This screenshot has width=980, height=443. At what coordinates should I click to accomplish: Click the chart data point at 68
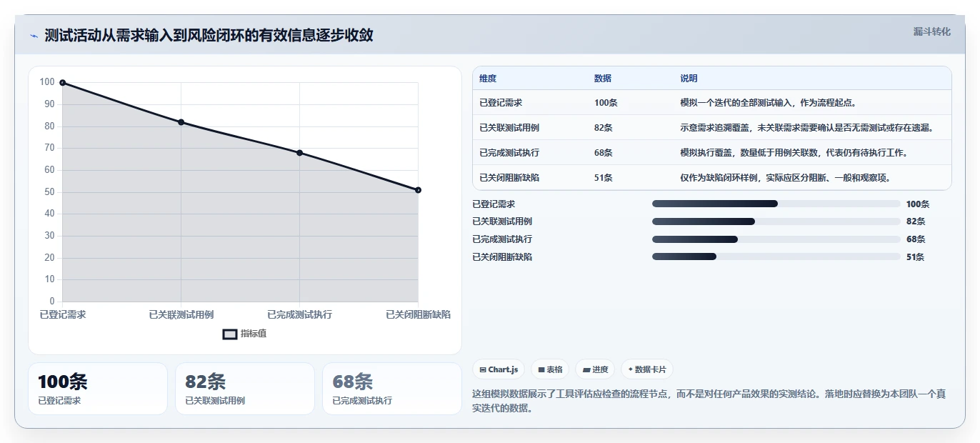pos(299,153)
